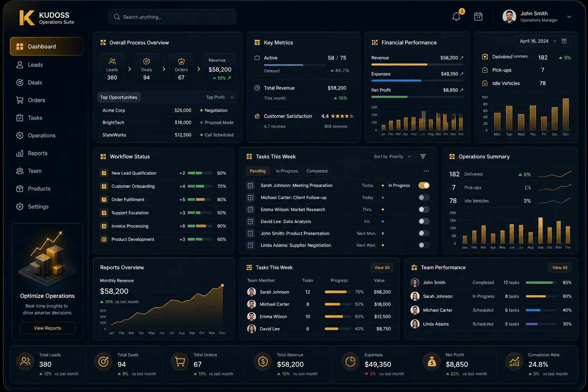Click Sarah Johnson's avatar in Team Performance
The image size is (588, 392).
[415, 296]
